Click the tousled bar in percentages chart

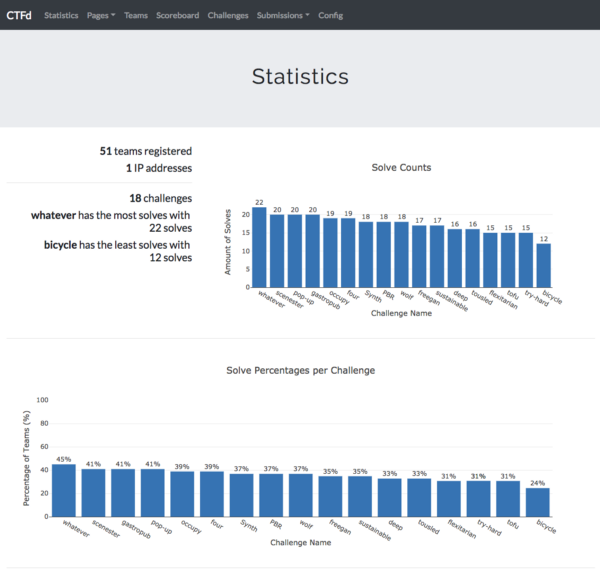pyautogui.click(x=419, y=498)
